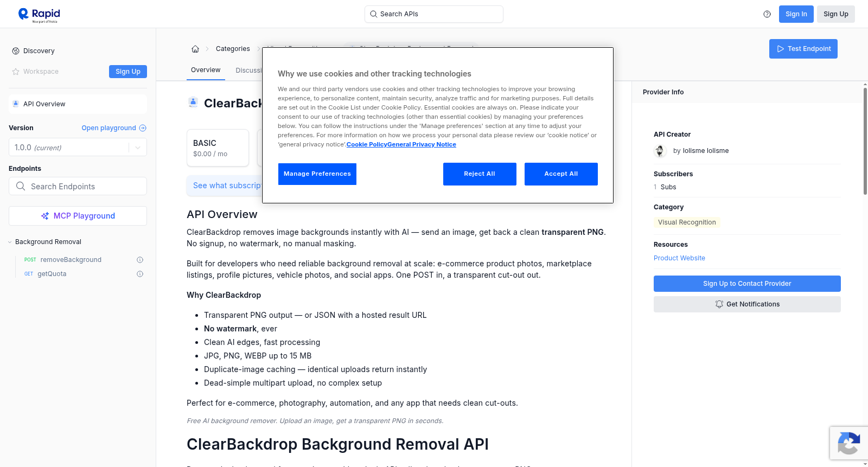
Task: Click the Search Endpoints magnifier icon
Action: coord(21,186)
